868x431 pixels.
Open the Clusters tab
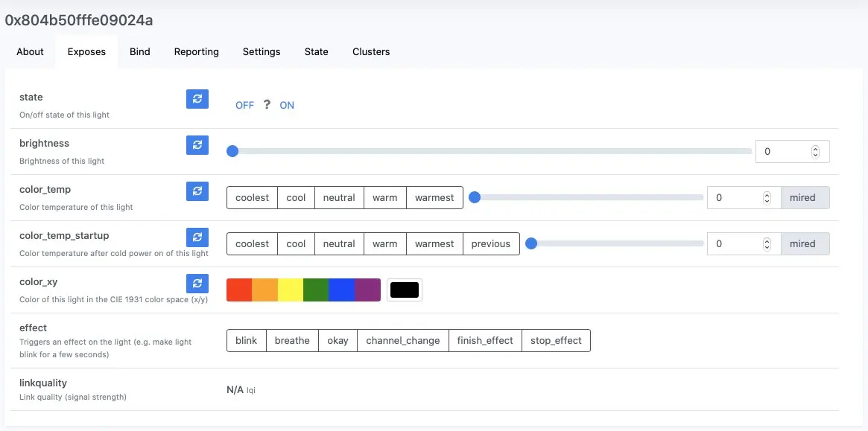(x=371, y=51)
